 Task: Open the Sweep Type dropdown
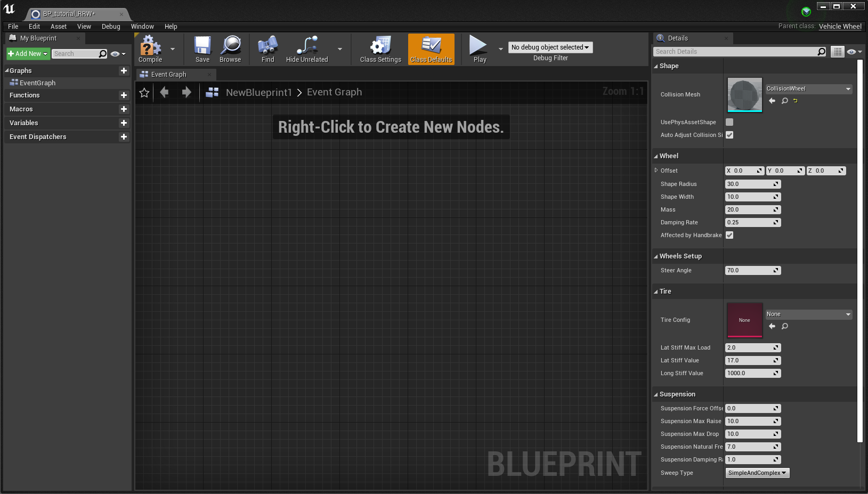tap(757, 473)
